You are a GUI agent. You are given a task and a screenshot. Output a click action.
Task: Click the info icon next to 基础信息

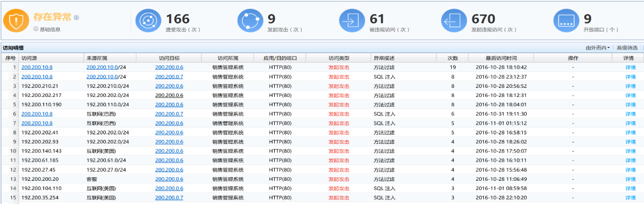[36, 29]
